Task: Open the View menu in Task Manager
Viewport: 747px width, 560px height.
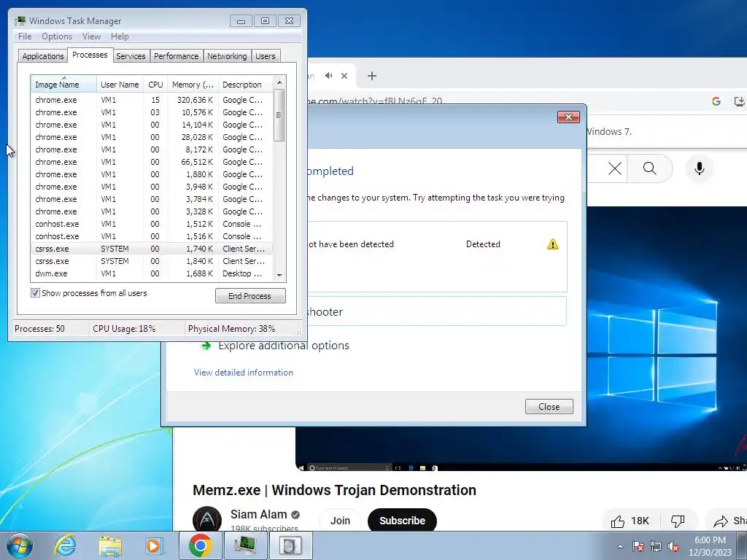Action: pyautogui.click(x=91, y=36)
